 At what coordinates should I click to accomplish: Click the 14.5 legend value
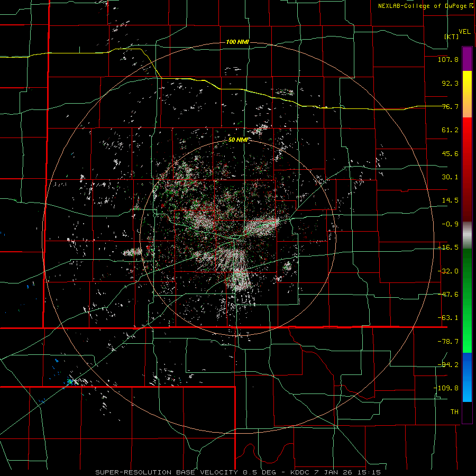coord(450,200)
